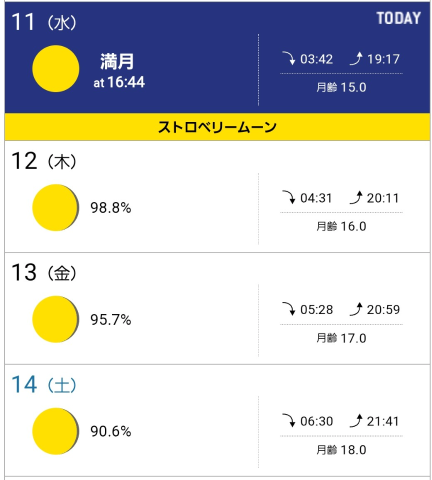This screenshot has width=432, height=480.
Task: Click the 95.7% moon phase icon
Action: coord(56,319)
